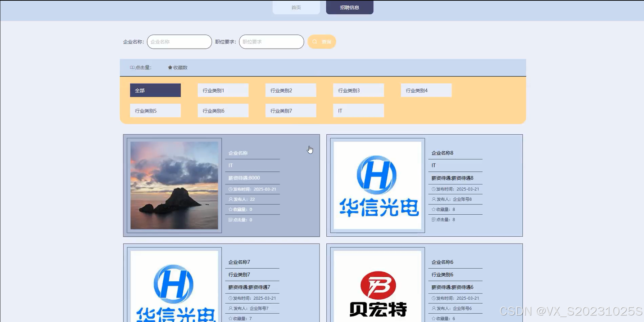
Task: Click clock icon in 企业名称6 card
Action: pos(434,298)
